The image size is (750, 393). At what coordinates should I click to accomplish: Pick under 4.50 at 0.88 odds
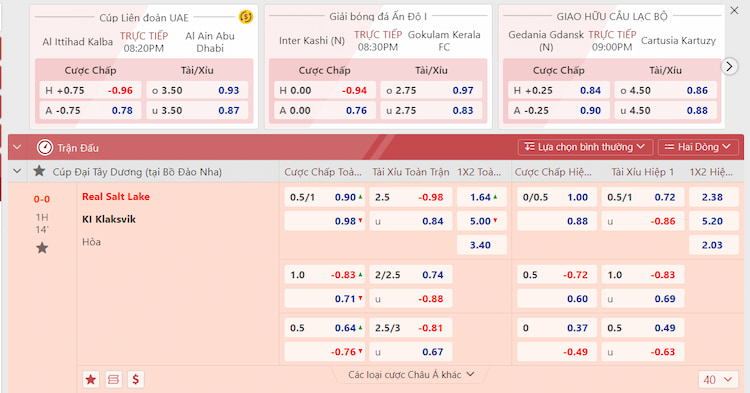point(666,110)
